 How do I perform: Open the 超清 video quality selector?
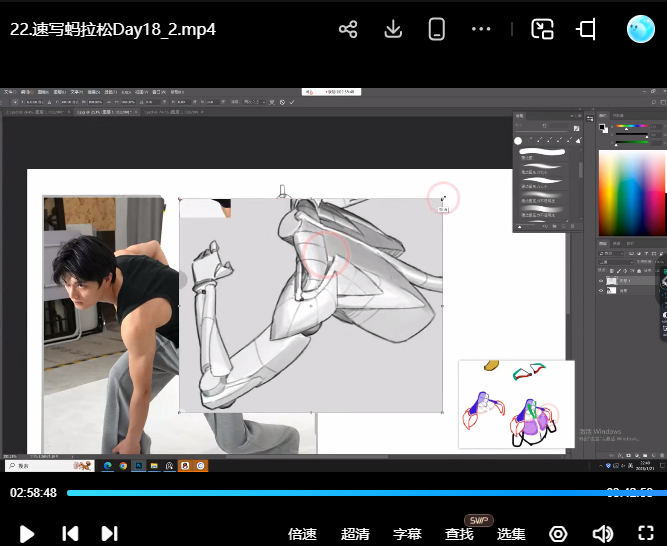click(355, 534)
